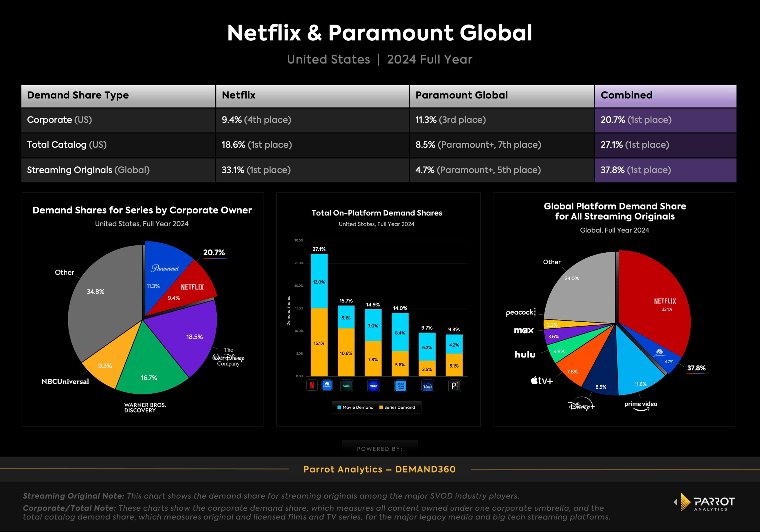
Task: Click the Hulu app icon under 15.7% bar
Action: tap(346, 386)
